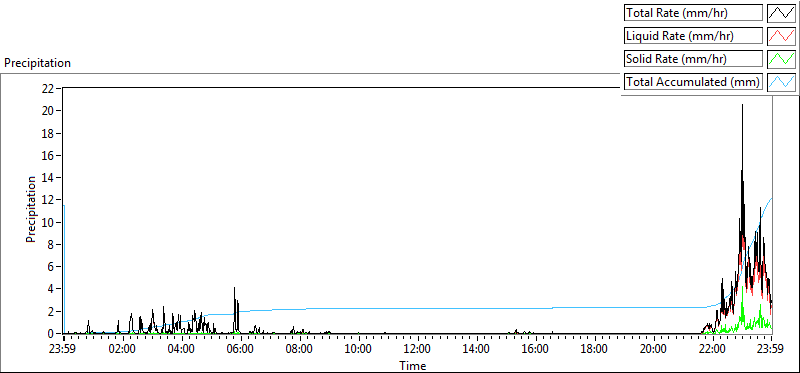The image size is (800, 373).
Task: Click the 0 y-axis minimum value
Action: click(x=51, y=334)
